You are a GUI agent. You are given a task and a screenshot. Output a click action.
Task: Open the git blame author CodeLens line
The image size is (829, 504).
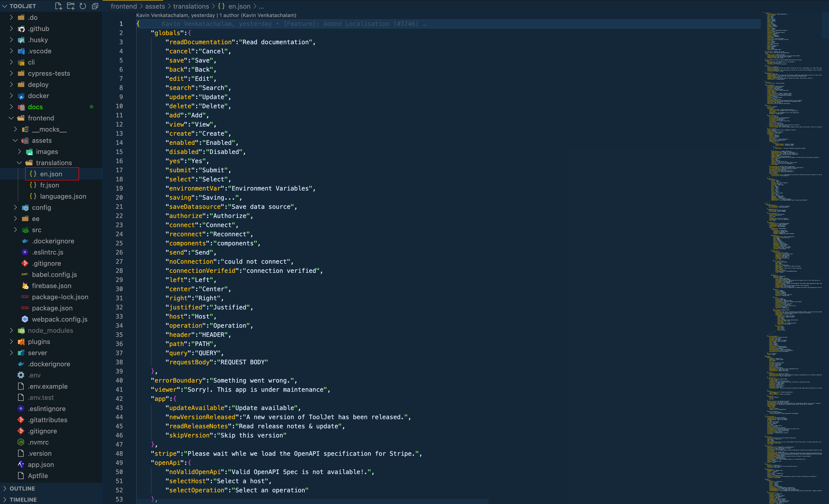216,15
